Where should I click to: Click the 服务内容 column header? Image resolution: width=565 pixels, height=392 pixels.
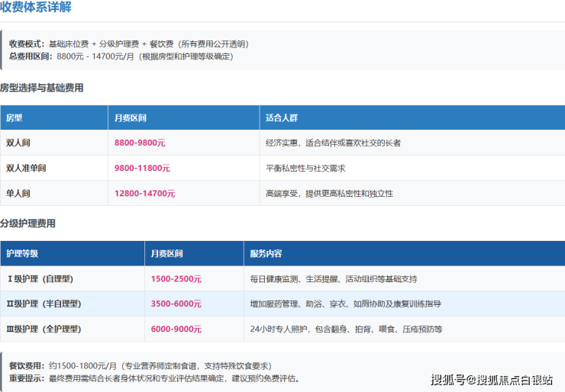tap(266, 253)
